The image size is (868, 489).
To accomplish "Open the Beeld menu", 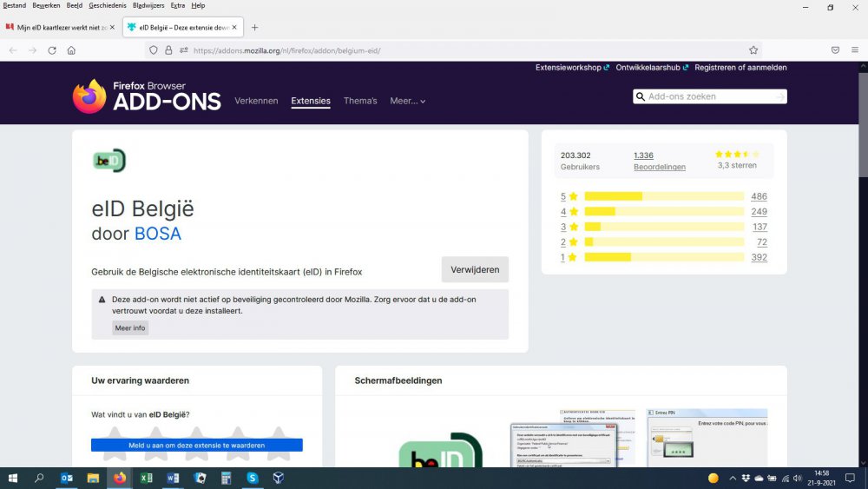I will (x=74, y=5).
